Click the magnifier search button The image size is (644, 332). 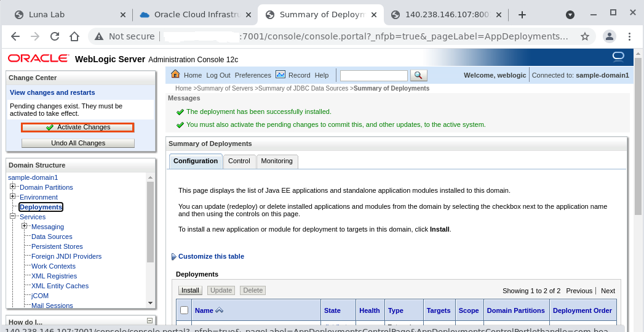(x=418, y=75)
